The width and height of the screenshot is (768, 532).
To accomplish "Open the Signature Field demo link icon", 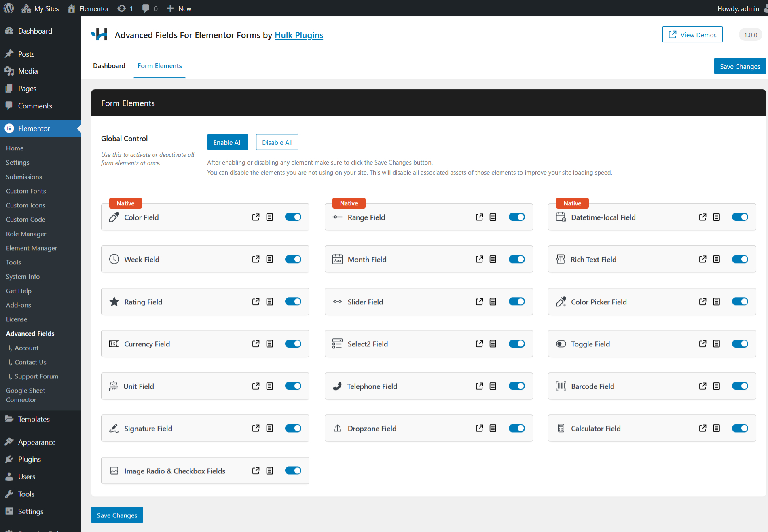I will (x=256, y=428).
